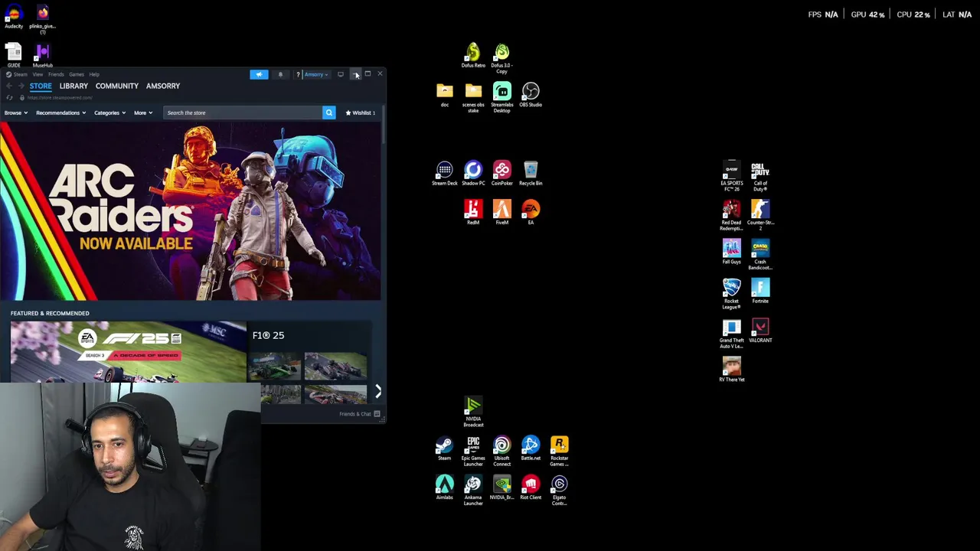Select the 'scenes obs stake' folder

coord(473,97)
